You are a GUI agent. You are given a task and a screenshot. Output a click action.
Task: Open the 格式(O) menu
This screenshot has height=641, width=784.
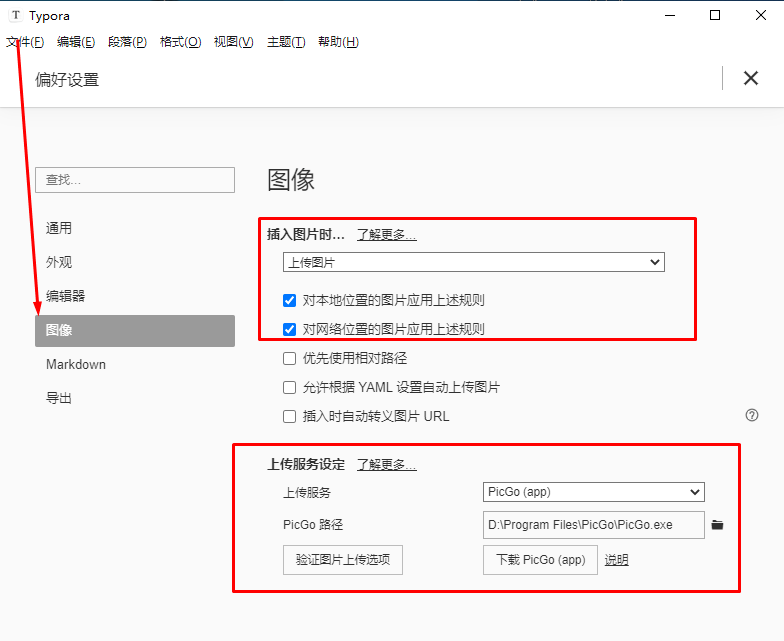(x=180, y=42)
